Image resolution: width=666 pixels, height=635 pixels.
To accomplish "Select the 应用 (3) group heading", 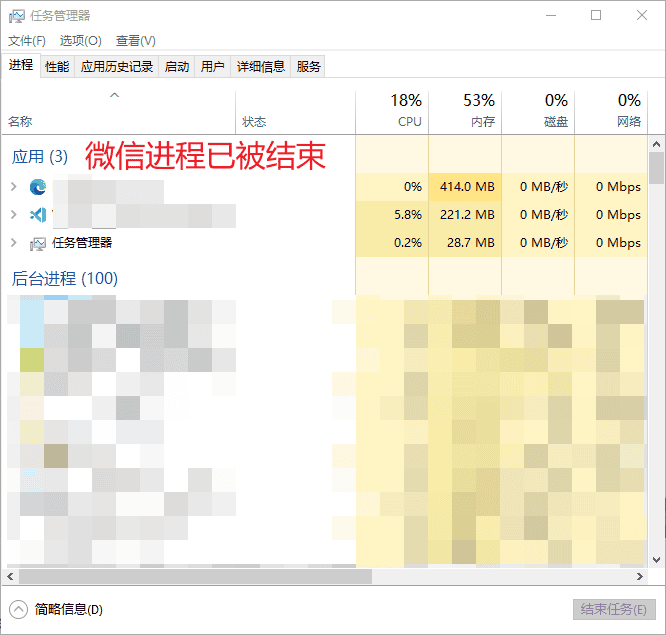I will (40, 157).
